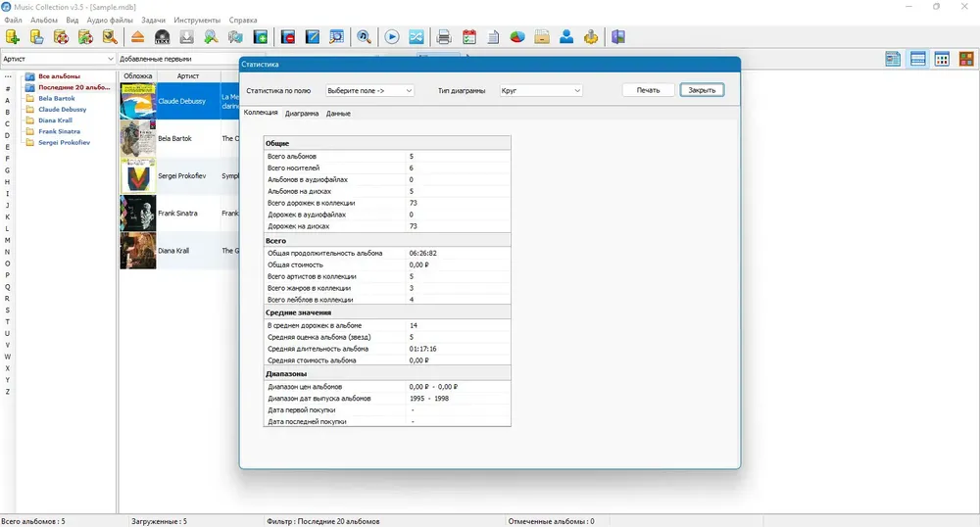Click letter M in alphabet index
Screen dimensions: 980x527
8,240
